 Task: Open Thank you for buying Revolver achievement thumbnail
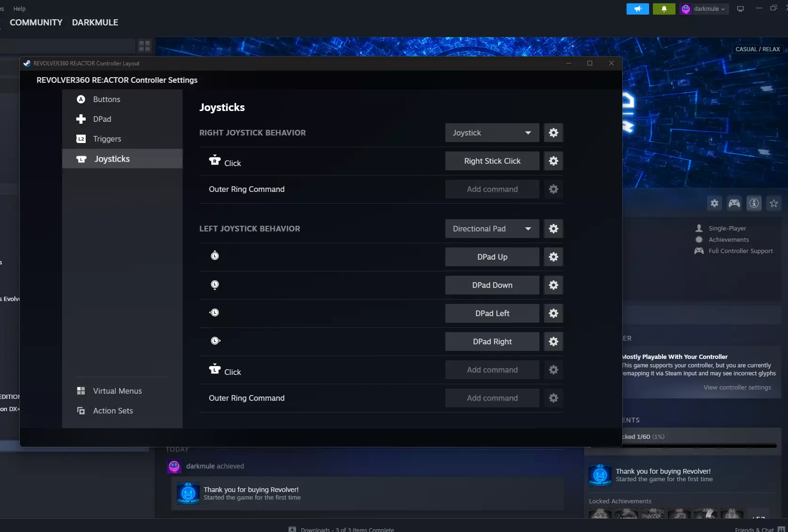600,475
